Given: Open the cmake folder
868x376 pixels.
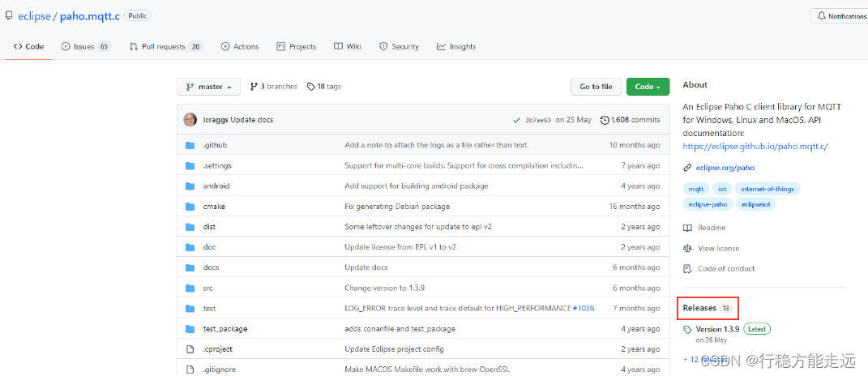Looking at the screenshot, I should point(214,207).
